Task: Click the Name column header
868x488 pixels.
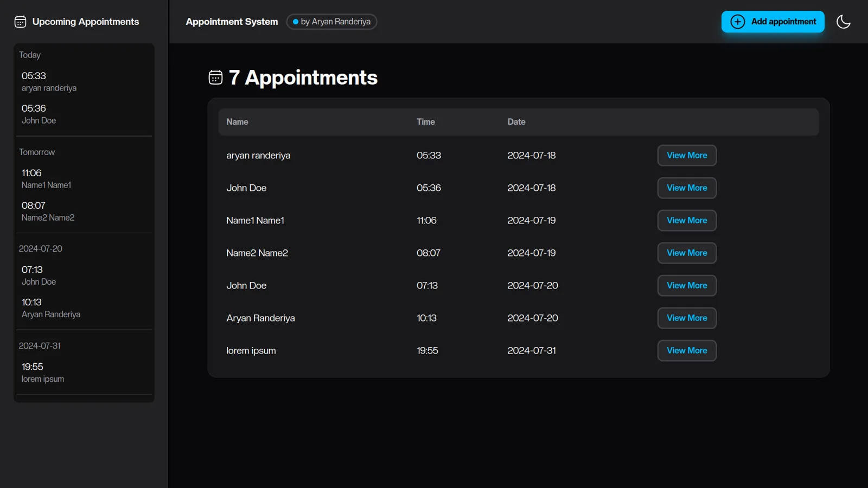Action: click(237, 122)
